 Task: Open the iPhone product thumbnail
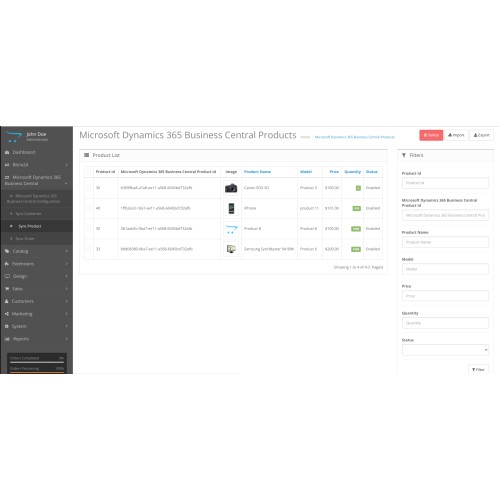click(x=231, y=208)
